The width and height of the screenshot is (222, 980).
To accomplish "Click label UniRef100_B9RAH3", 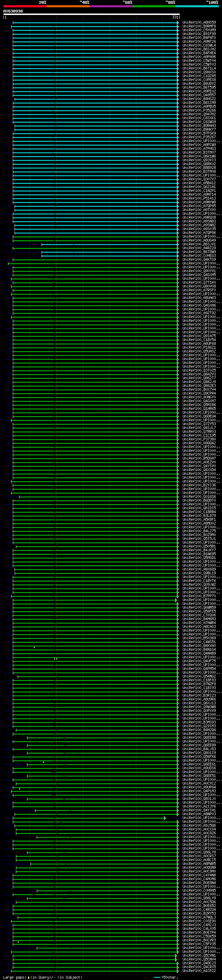I will tap(199, 125).
